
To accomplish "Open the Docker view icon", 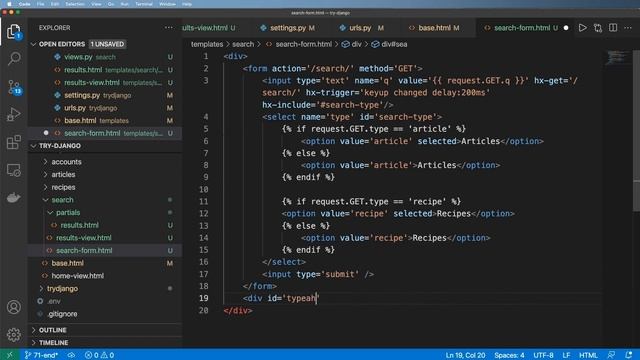I will [13, 198].
